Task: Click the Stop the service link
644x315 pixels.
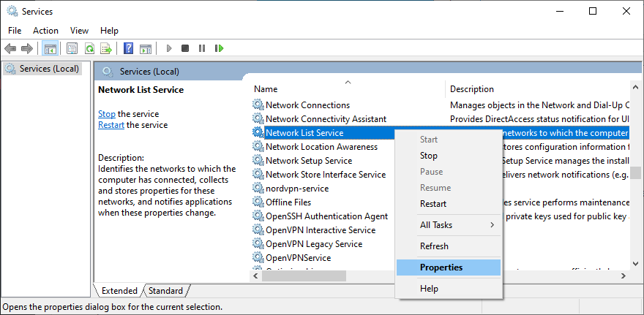Action: [107, 114]
